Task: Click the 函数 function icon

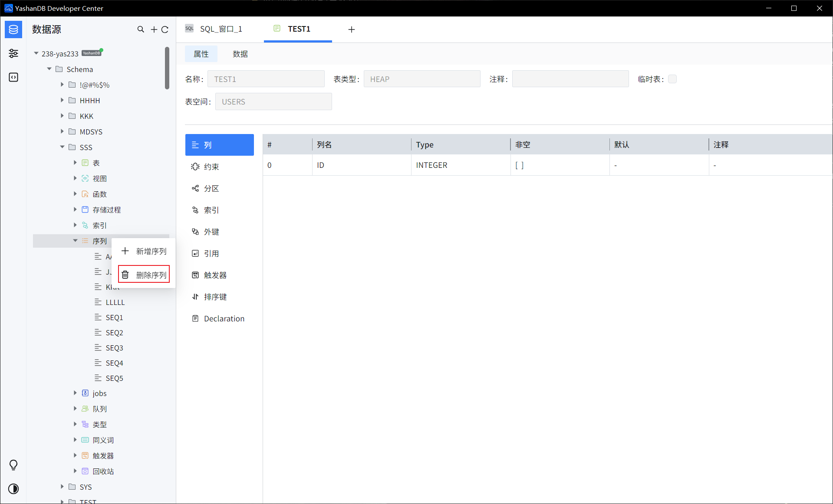Action: click(x=85, y=194)
